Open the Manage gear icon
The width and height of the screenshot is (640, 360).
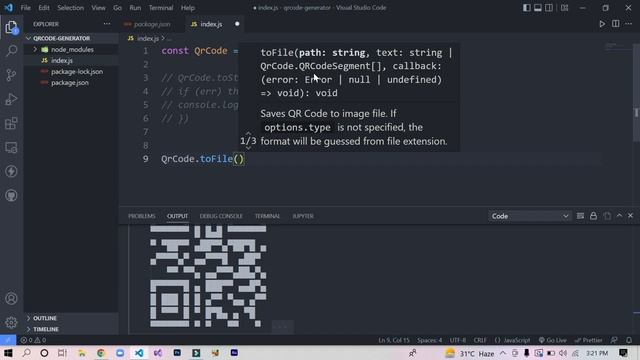pyautogui.click(x=11, y=322)
